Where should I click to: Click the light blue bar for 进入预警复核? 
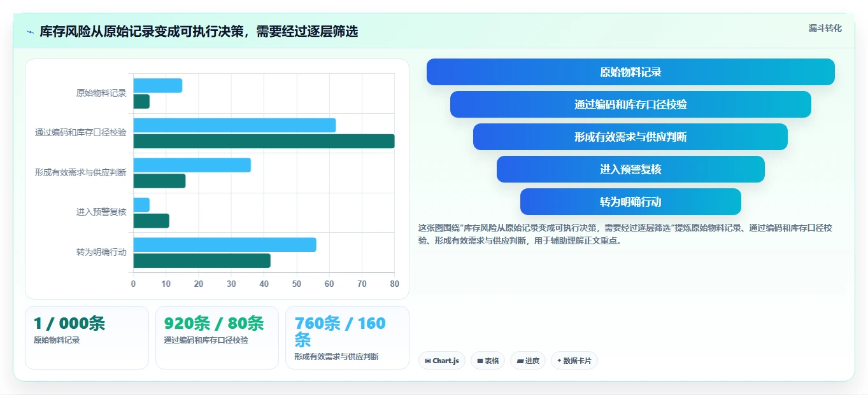click(141, 205)
